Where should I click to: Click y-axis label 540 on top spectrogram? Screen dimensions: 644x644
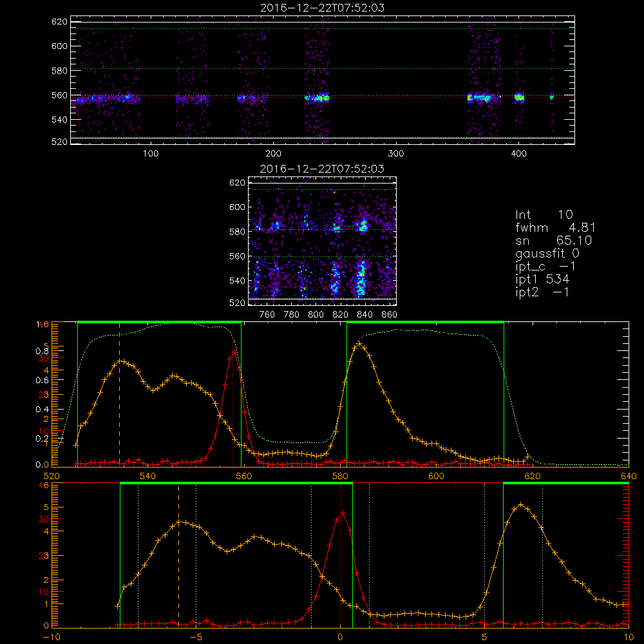[59, 120]
